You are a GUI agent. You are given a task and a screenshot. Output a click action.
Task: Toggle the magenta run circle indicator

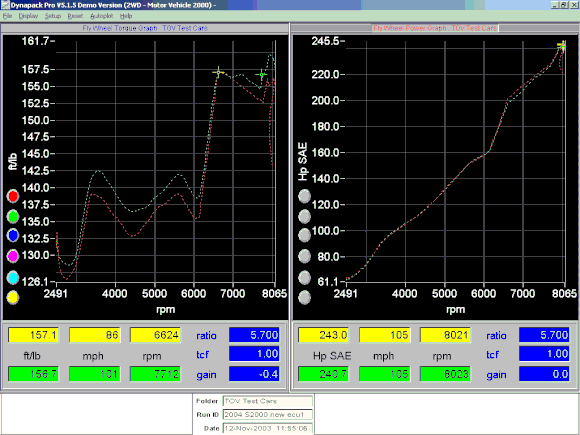coord(13,256)
